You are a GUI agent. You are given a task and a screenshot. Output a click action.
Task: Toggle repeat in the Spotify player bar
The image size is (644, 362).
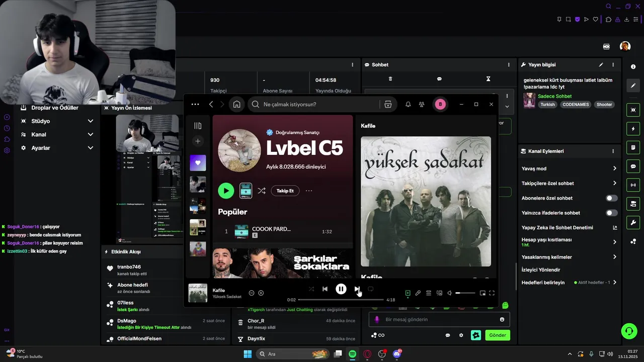[x=371, y=289]
